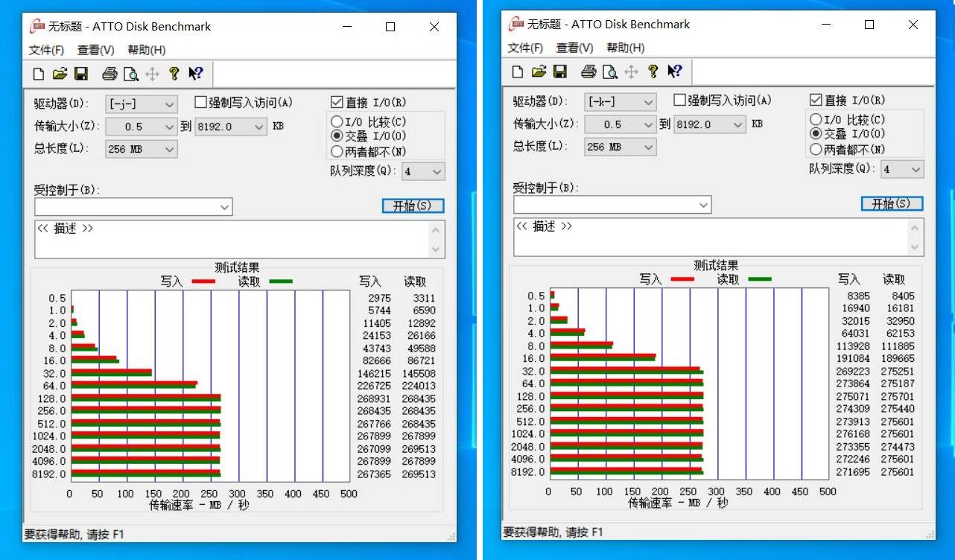Open 256 MB total length dropdown, left window
Image resolution: width=955 pixels, height=560 pixels.
click(142, 149)
